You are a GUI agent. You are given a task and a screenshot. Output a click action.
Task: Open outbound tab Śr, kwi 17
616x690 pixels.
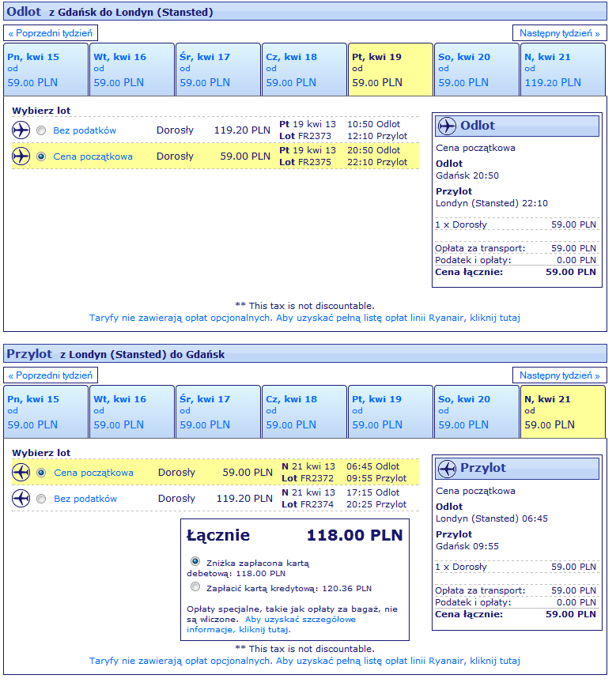tap(218, 70)
